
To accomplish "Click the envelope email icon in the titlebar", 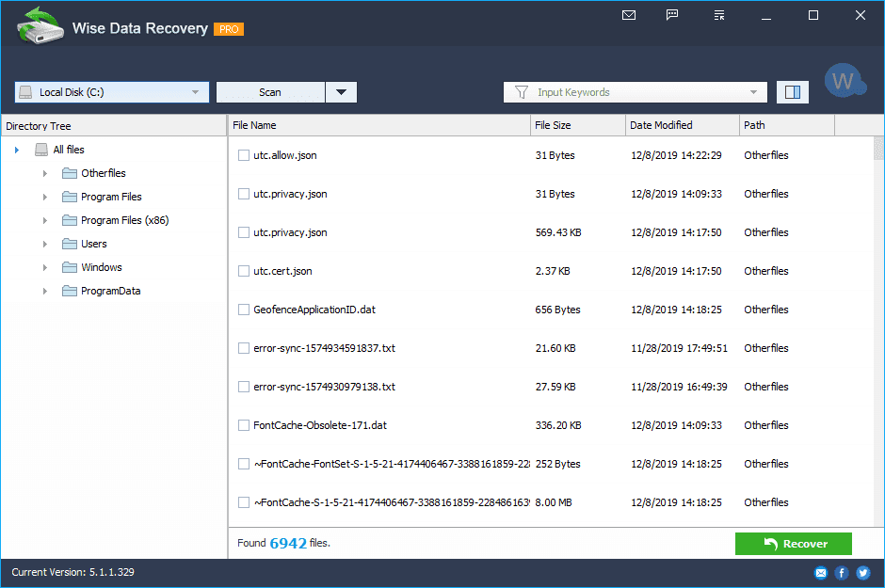I will (629, 14).
